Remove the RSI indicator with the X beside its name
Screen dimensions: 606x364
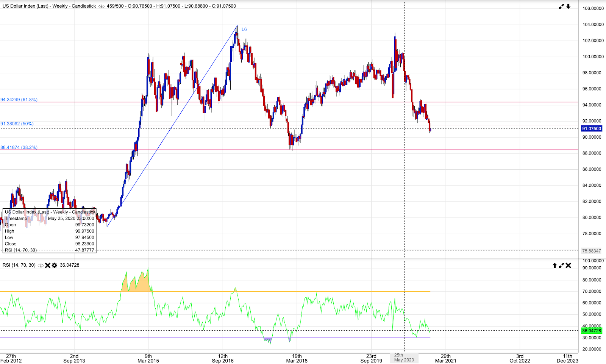[48, 266]
